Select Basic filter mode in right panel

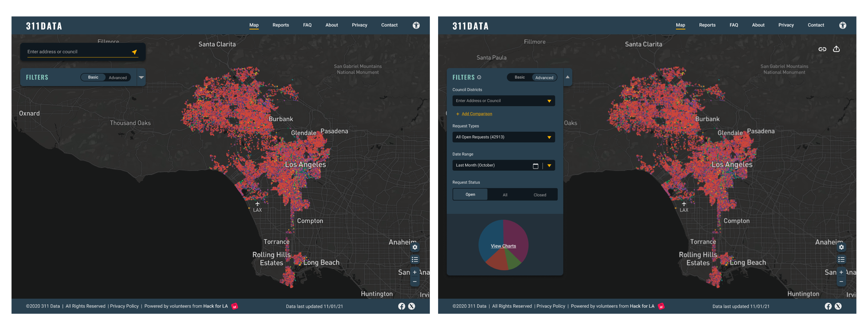519,77
